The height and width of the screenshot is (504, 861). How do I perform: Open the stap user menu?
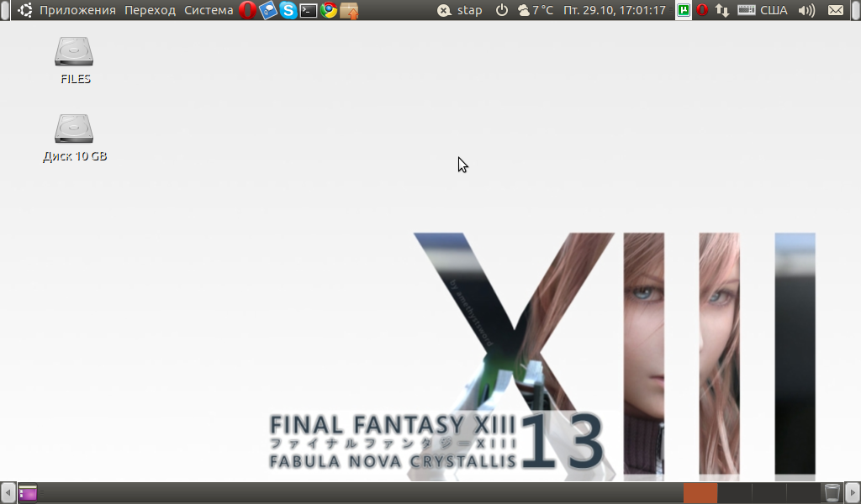point(469,10)
